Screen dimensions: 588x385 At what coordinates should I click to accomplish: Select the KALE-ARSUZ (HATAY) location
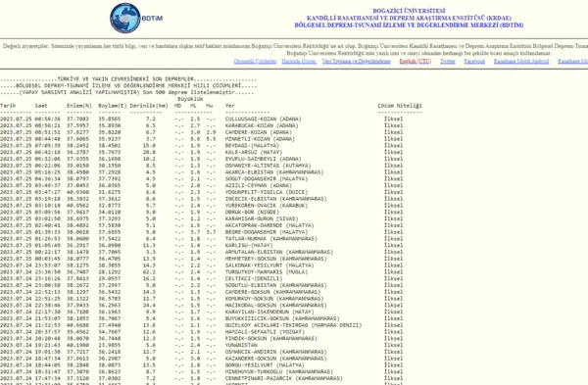pyautogui.click(x=254, y=152)
